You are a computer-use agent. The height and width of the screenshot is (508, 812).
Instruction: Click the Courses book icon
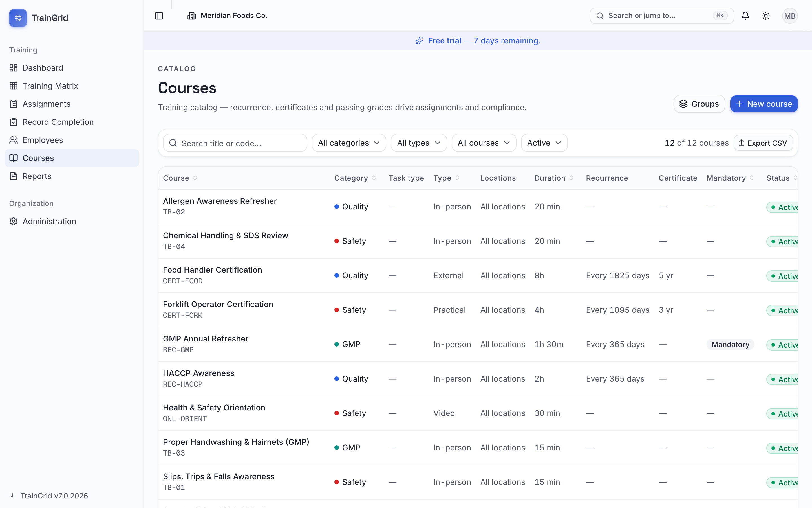click(x=14, y=158)
